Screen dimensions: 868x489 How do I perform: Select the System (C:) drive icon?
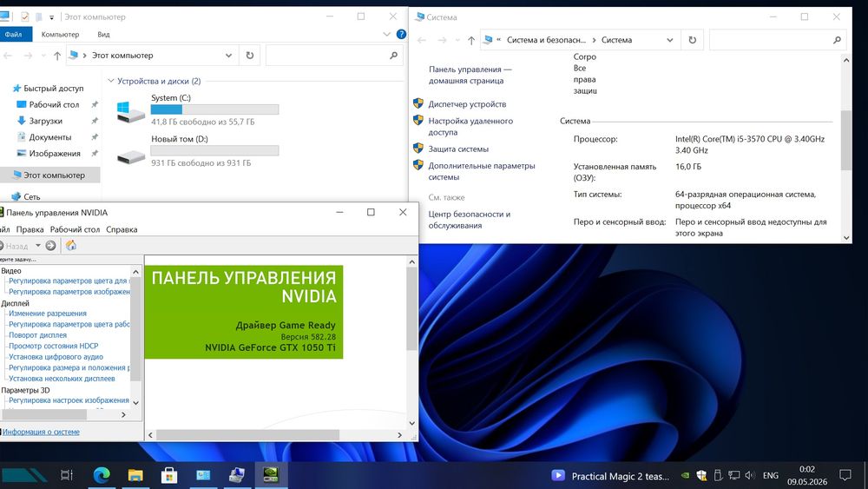131,111
